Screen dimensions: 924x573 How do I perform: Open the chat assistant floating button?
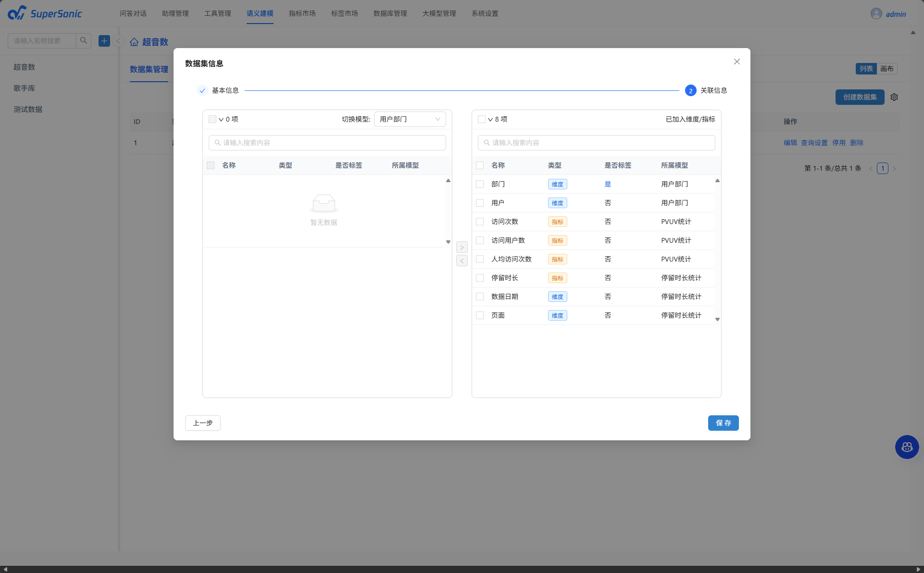point(907,447)
